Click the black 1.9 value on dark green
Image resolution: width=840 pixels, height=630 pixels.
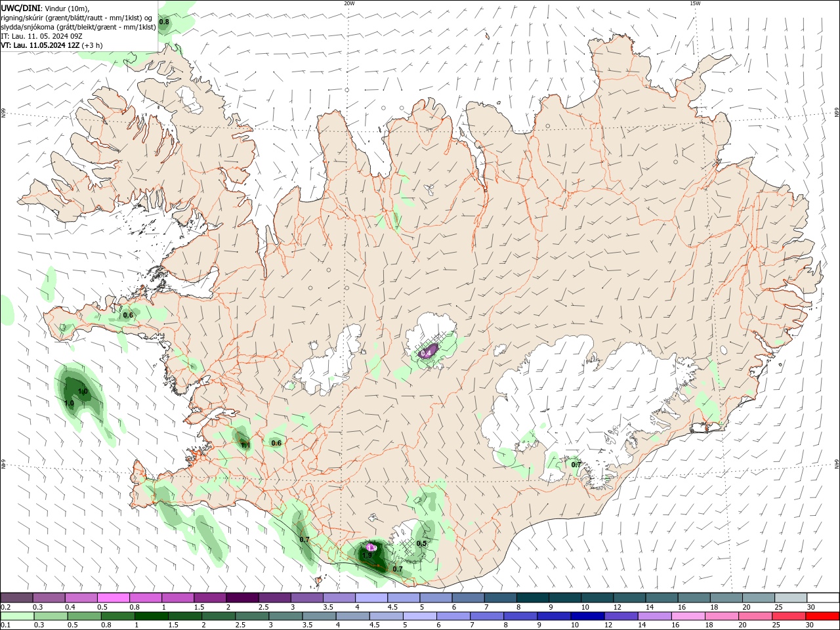pos(367,555)
